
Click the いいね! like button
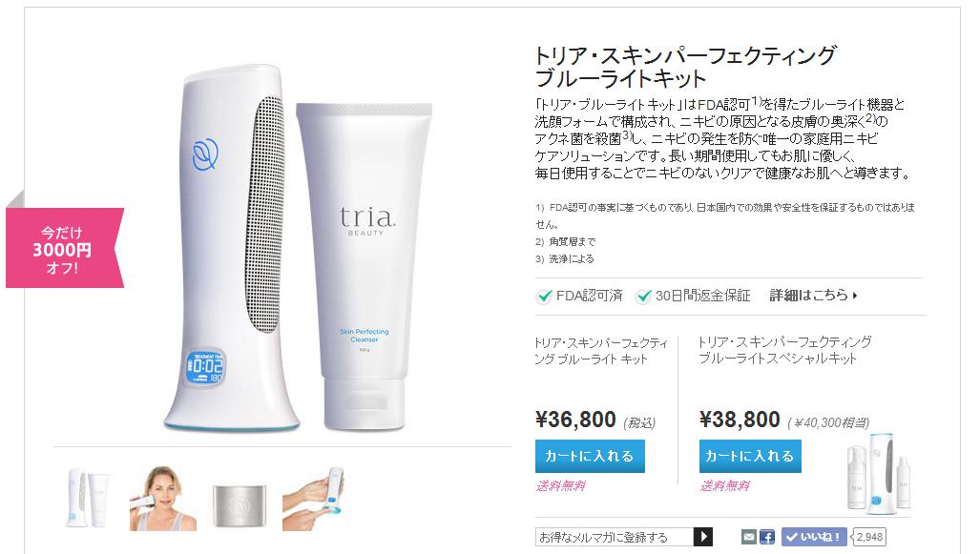click(814, 537)
